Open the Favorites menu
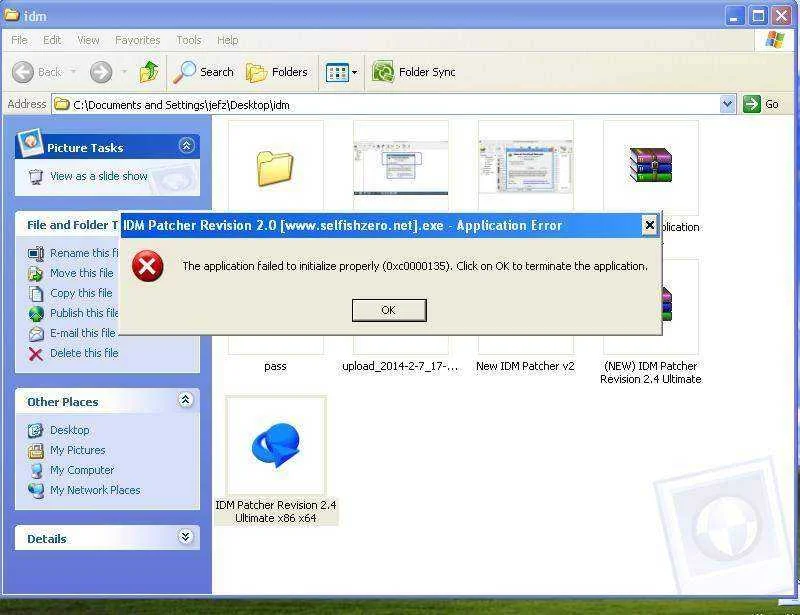 click(x=137, y=40)
